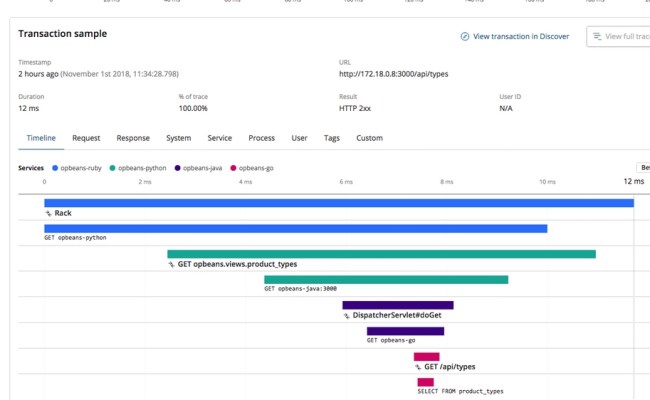Image resolution: width=650 pixels, height=400 pixels.
Task: Click the opbeans-ruby blue legend dot
Action: coord(55,168)
